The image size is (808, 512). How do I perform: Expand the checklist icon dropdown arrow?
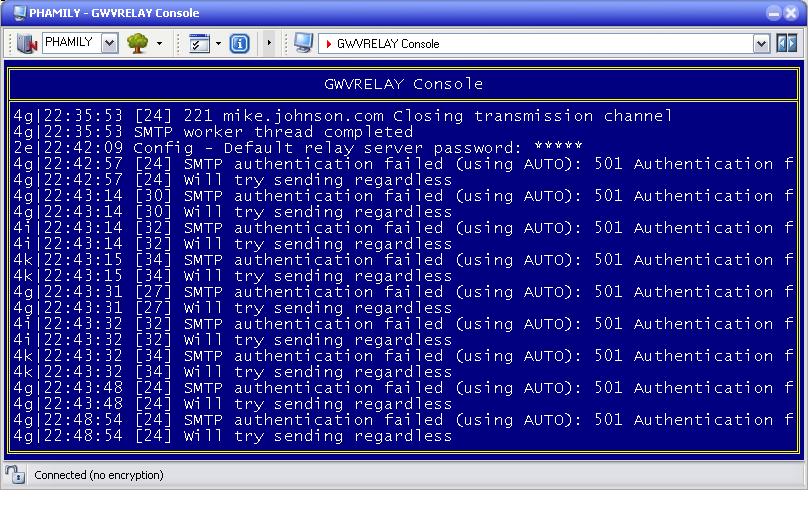218,43
